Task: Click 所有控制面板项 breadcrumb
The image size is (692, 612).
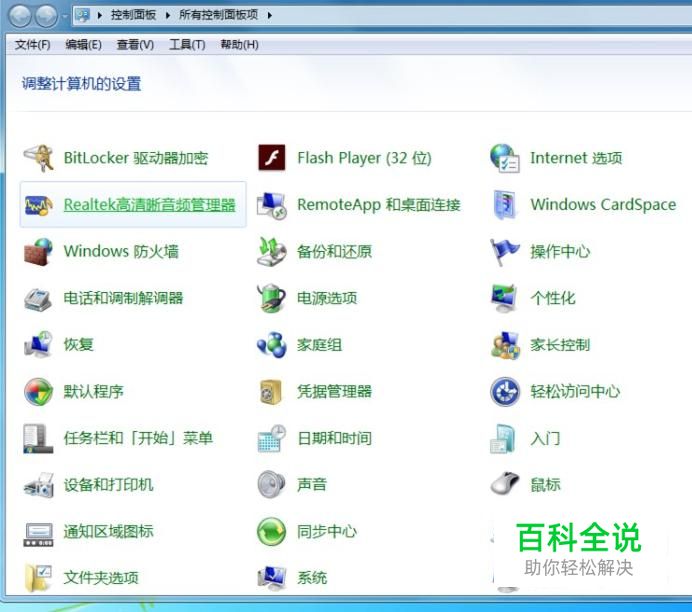Action: [x=218, y=15]
